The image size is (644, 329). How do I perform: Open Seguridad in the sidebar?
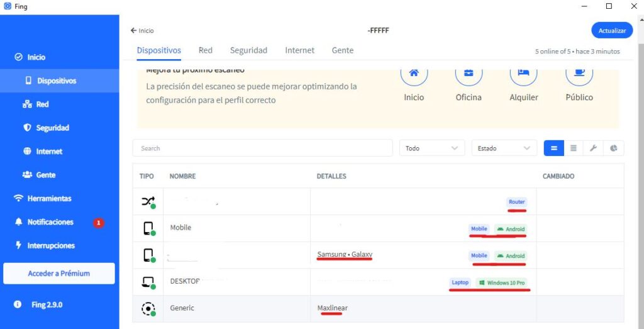tap(46, 128)
